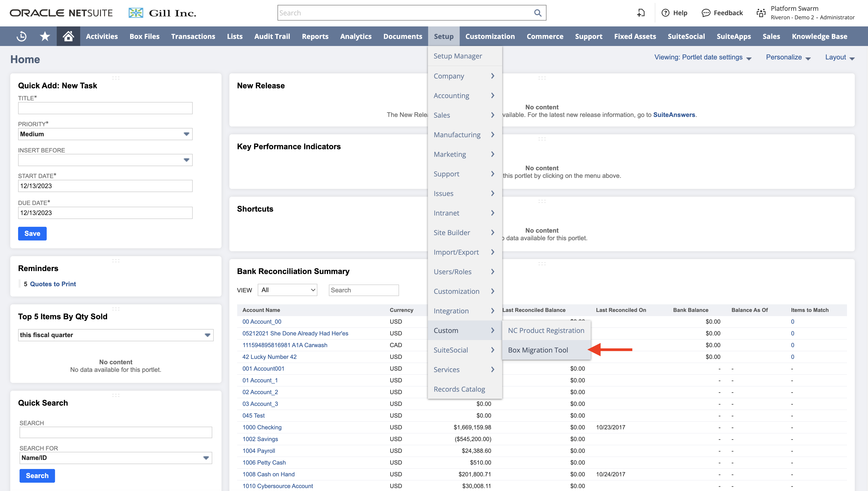Open Help in the header
This screenshot has width=868, height=491.
tap(675, 13)
